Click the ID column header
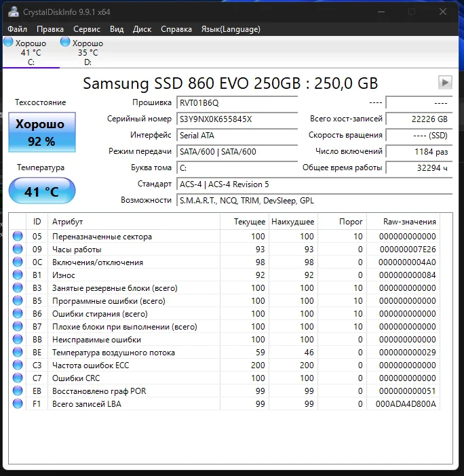The height and width of the screenshot is (476, 464). click(x=37, y=222)
